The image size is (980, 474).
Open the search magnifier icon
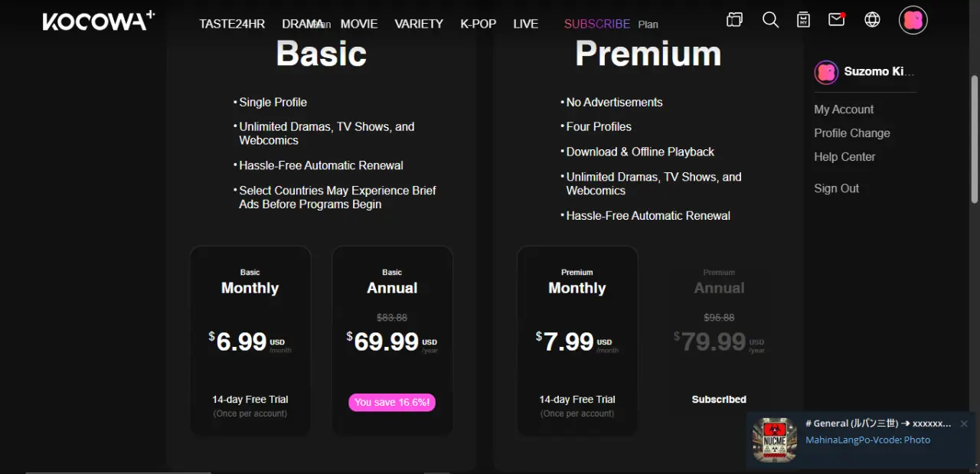(x=771, y=20)
